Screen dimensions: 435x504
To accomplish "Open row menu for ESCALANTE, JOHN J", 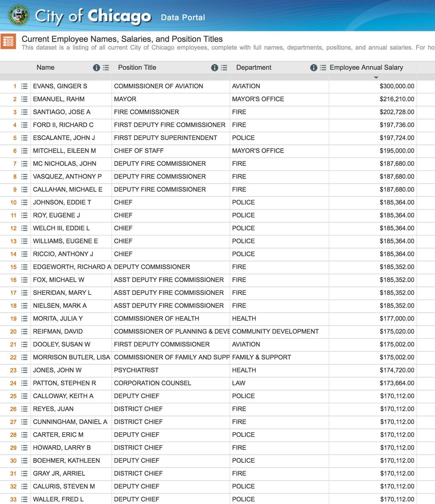I will click(x=24, y=138).
